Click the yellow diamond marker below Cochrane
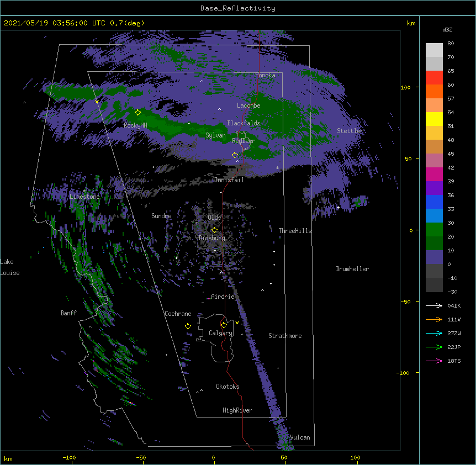The width and height of the screenshot is (476, 465). point(188,326)
